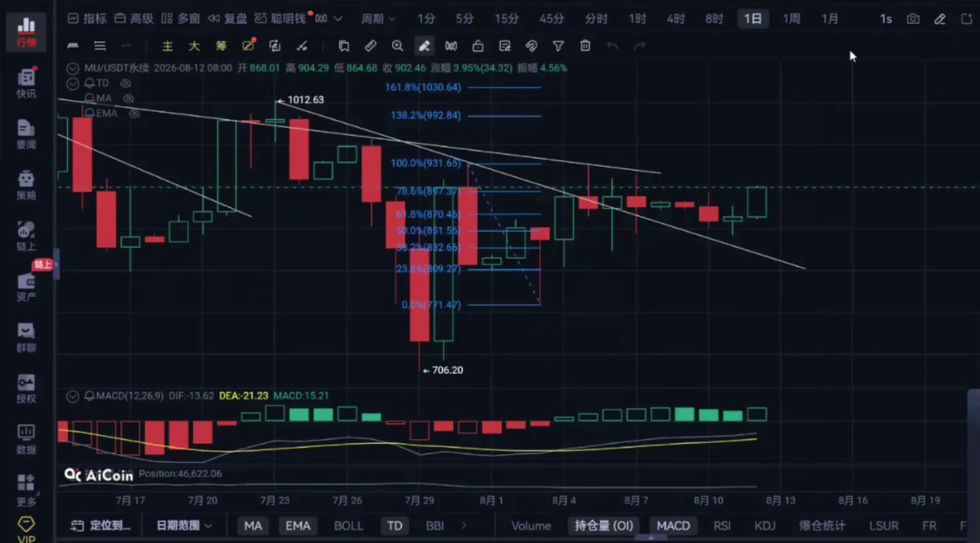Select the ruler measurement tool
980x543 pixels.
coord(370,46)
